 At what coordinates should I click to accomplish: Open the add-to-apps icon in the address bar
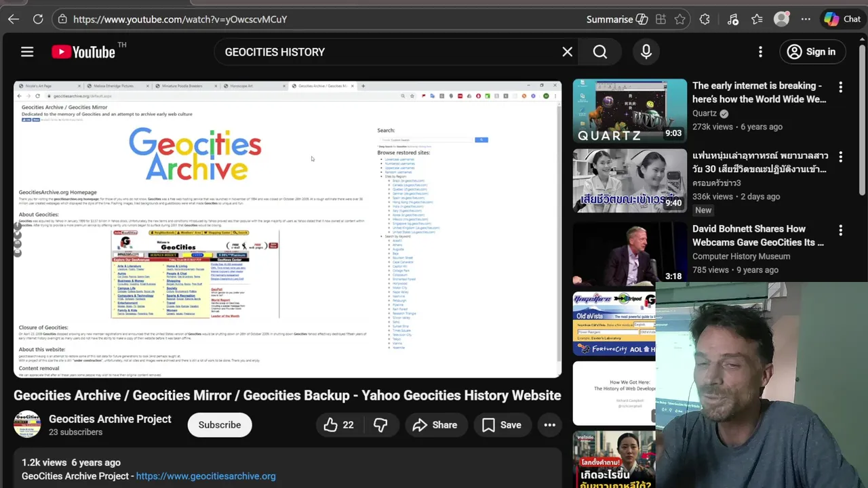pyautogui.click(x=660, y=19)
